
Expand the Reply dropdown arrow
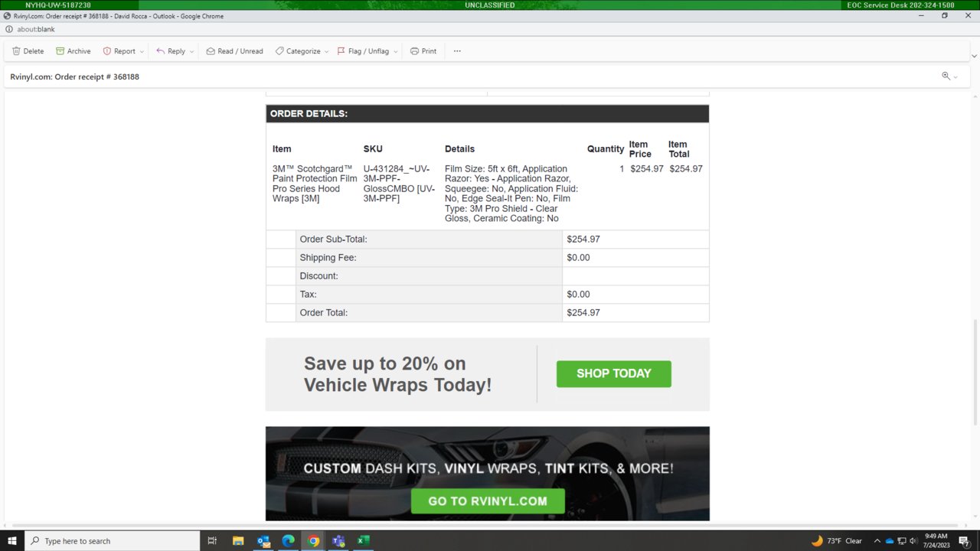pyautogui.click(x=191, y=52)
